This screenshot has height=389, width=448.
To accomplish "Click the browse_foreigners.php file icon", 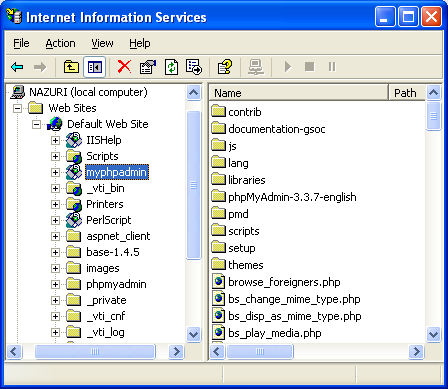I will coord(219,282).
